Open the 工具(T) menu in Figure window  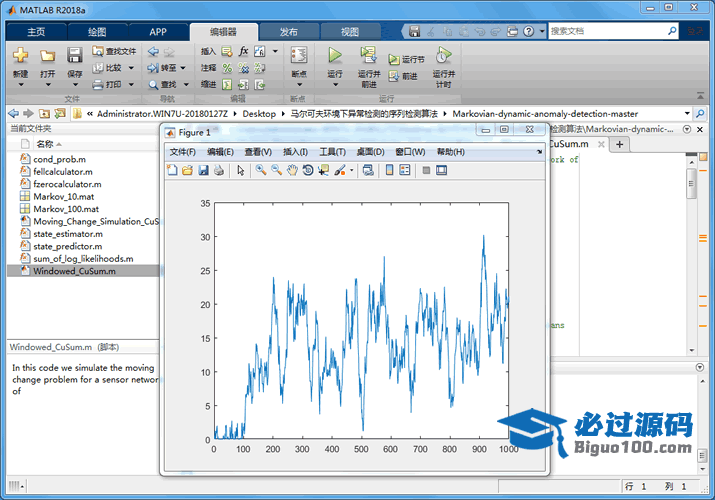pos(332,152)
